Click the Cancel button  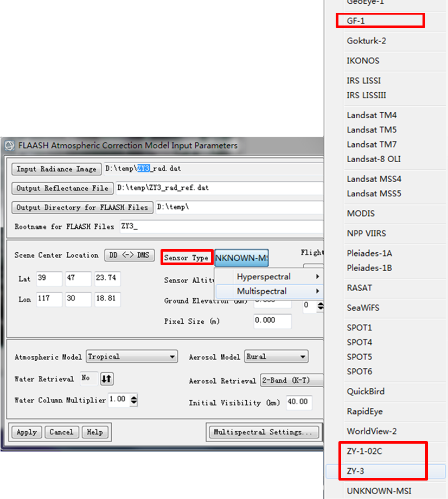pos(62,432)
